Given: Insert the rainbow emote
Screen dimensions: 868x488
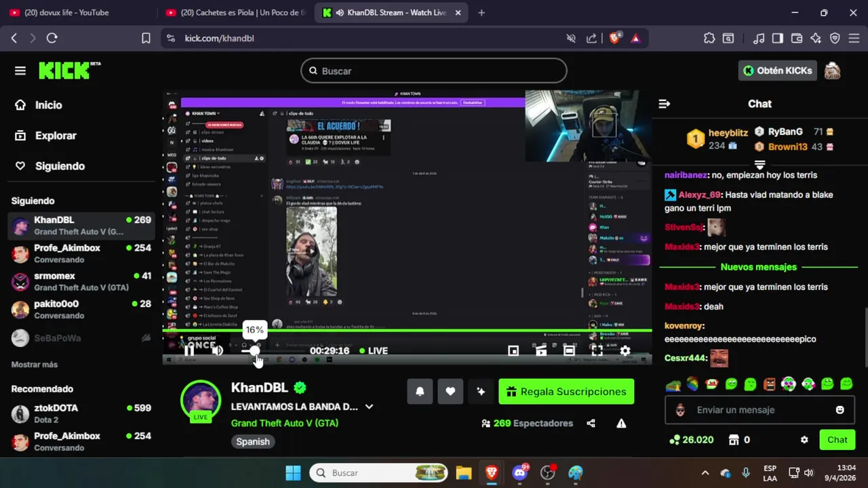Looking at the screenshot, I should click(692, 384).
